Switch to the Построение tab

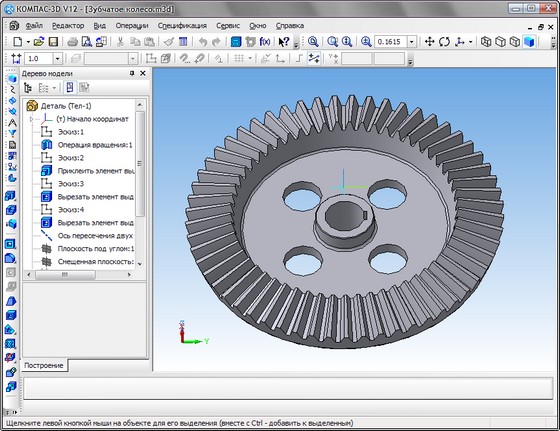point(44,365)
